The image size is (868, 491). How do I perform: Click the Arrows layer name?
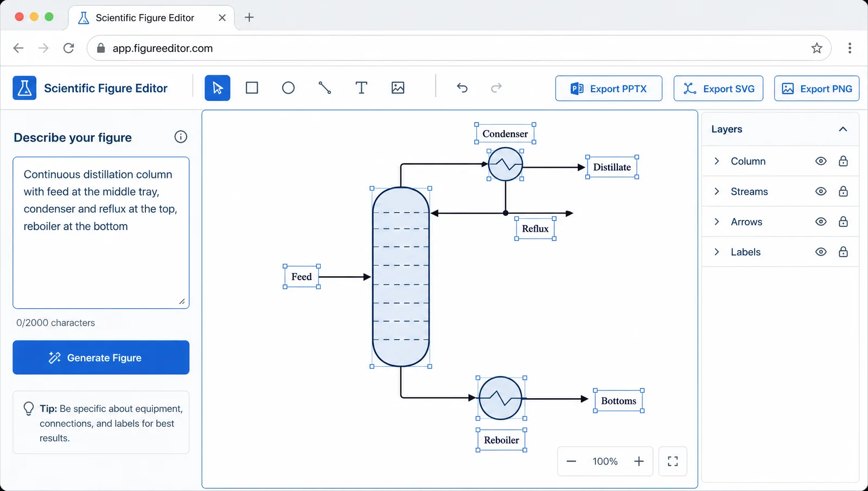pos(746,222)
